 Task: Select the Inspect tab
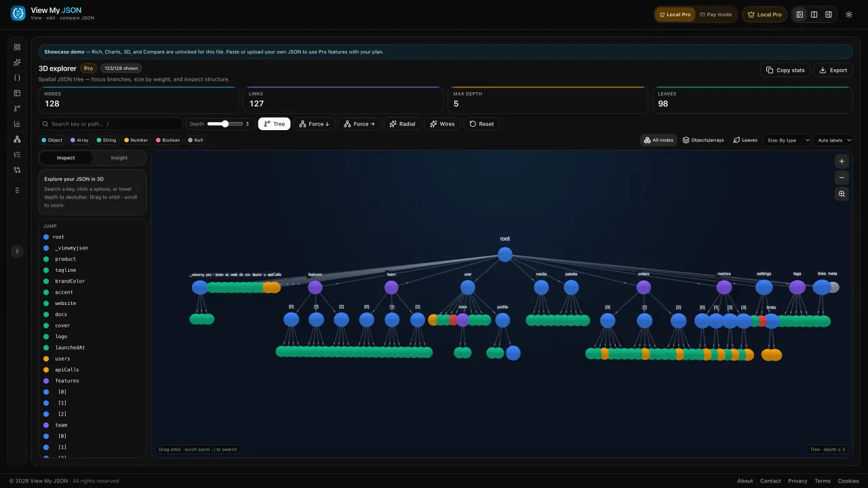point(66,158)
